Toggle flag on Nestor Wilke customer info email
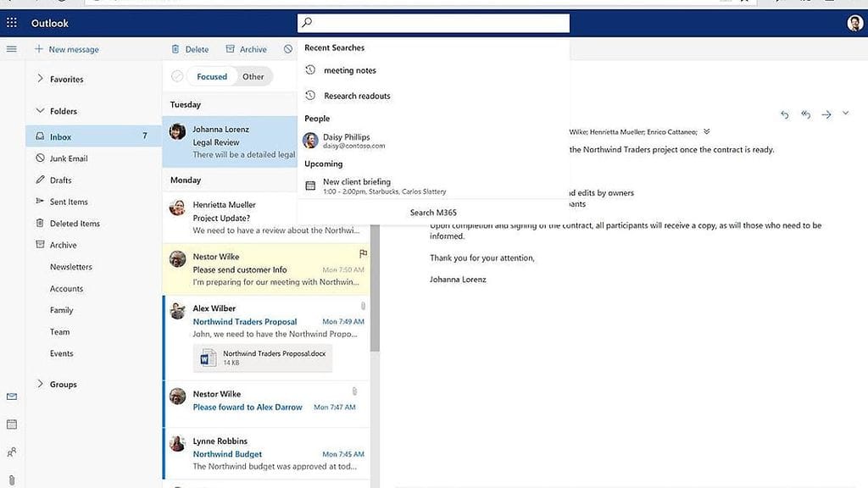This screenshot has width=868, height=488. [363, 253]
